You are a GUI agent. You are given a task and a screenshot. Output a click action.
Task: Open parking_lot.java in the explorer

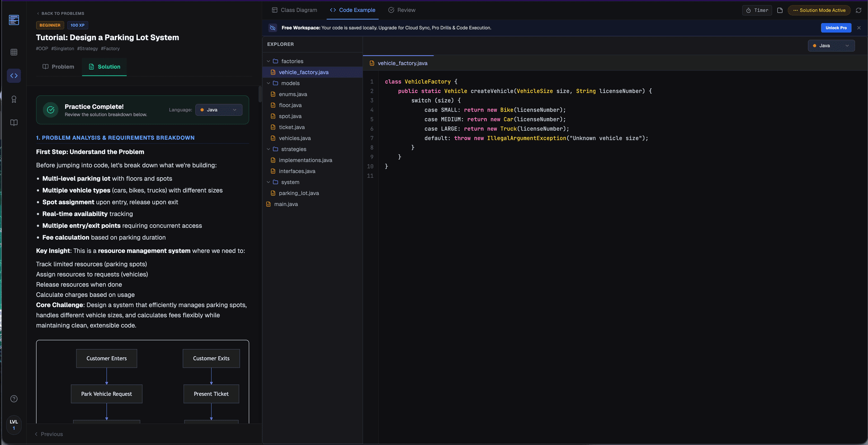pos(298,193)
